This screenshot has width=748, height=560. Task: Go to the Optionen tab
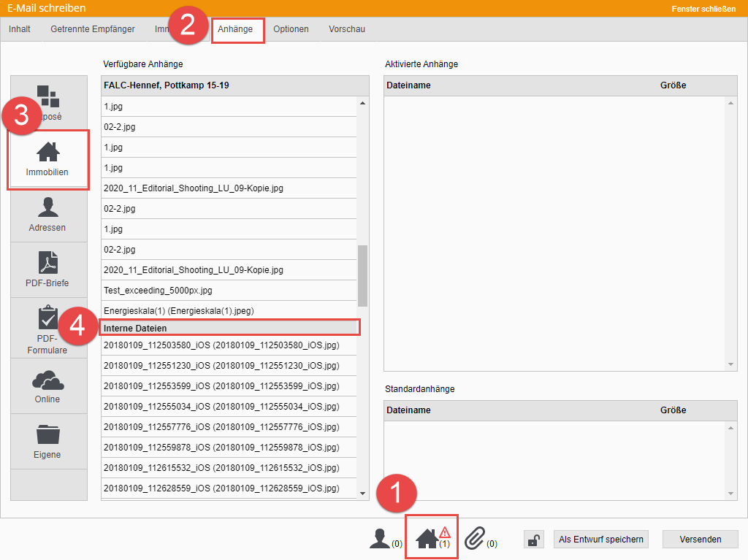(x=291, y=29)
